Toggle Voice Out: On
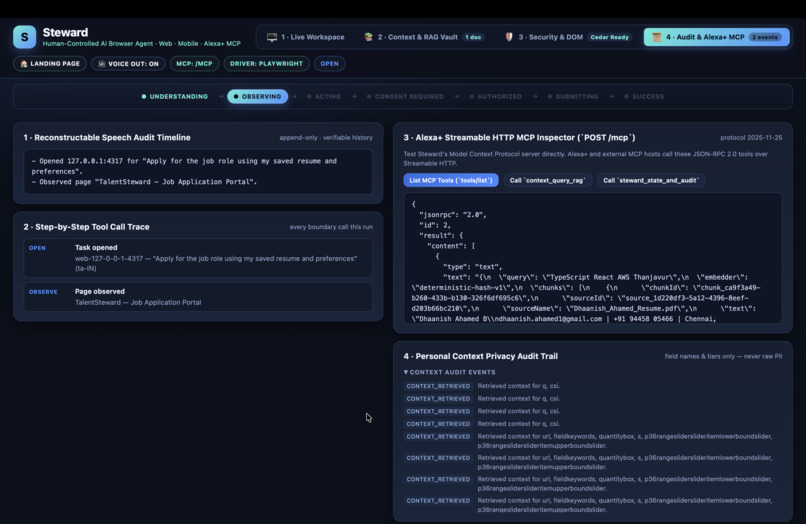Image resolution: width=806 pixels, height=524 pixels. (128, 64)
